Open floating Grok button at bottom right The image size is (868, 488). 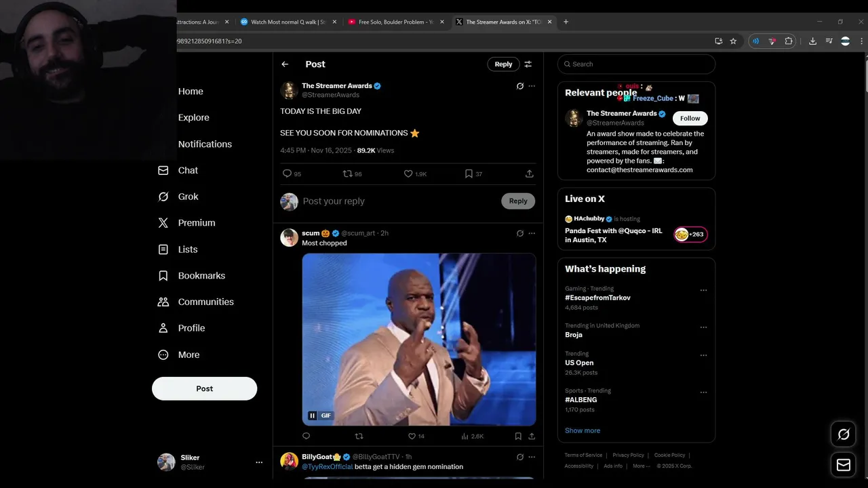pyautogui.click(x=844, y=434)
